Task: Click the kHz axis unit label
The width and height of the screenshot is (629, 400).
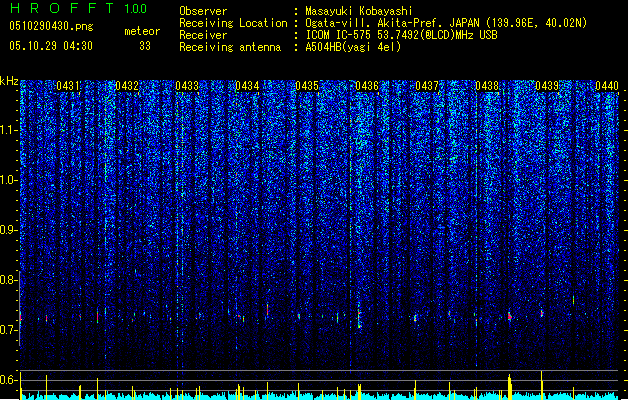Action: tap(9, 81)
